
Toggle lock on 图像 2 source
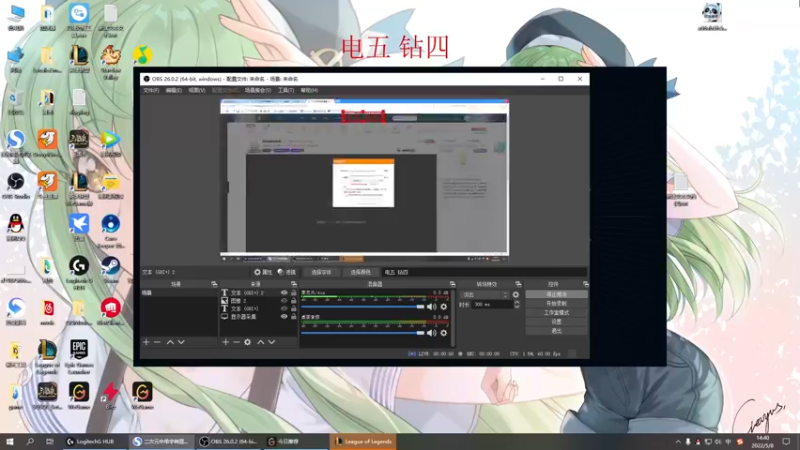293,301
